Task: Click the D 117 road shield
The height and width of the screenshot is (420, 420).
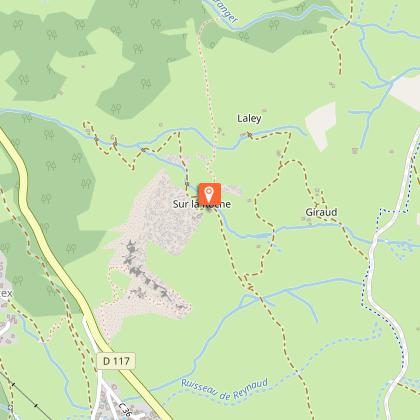Action: point(116,361)
